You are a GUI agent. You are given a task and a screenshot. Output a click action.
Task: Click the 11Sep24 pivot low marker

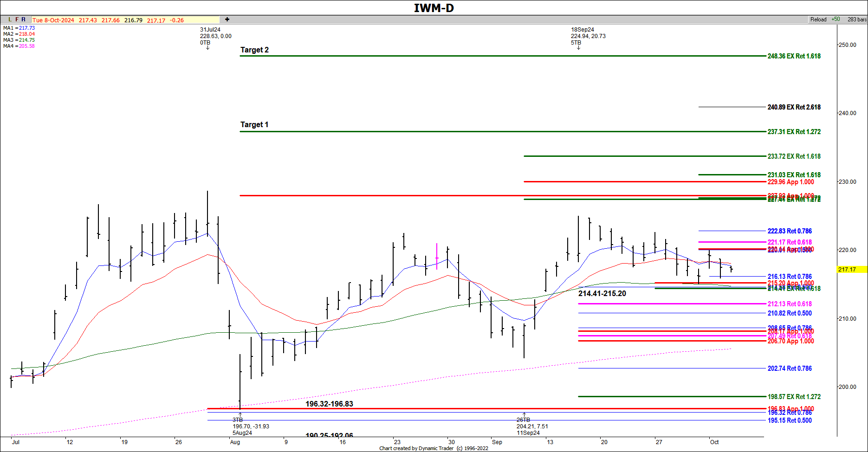pyautogui.click(x=528, y=433)
